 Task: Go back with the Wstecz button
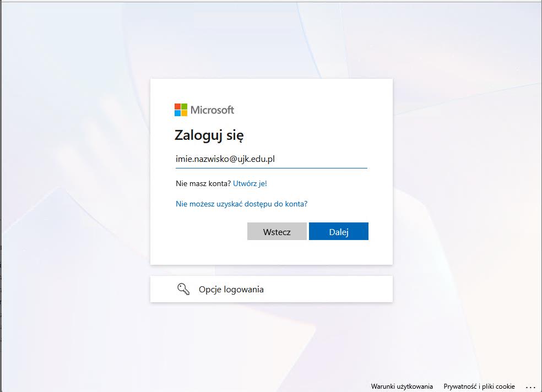[x=277, y=231]
